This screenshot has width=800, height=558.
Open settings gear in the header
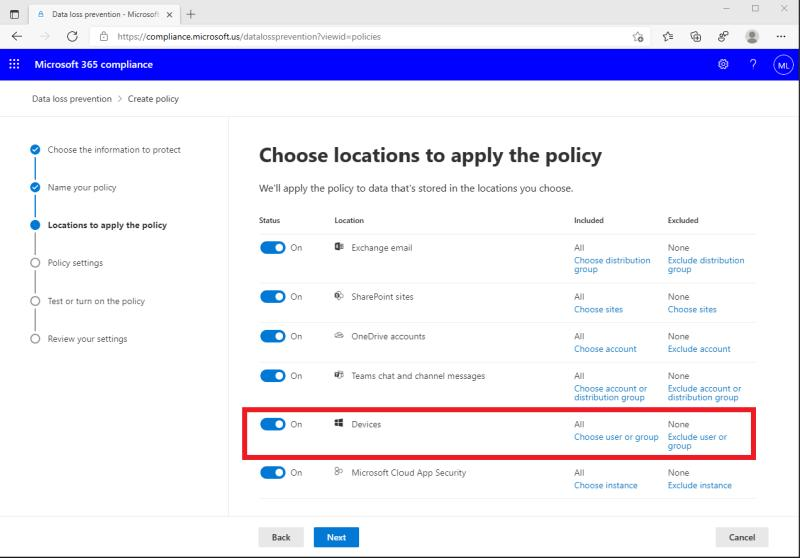[723, 64]
